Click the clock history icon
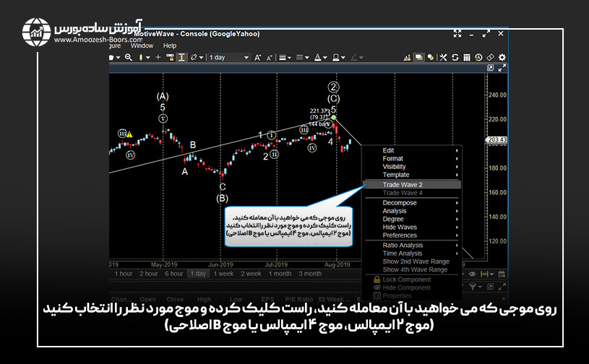The width and height of the screenshot is (589, 364). 478,57
